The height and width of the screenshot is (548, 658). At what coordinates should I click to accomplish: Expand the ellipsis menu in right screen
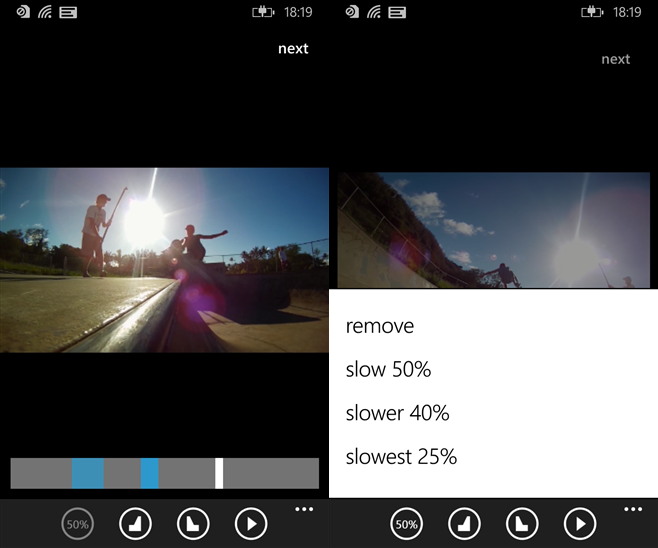click(633, 509)
